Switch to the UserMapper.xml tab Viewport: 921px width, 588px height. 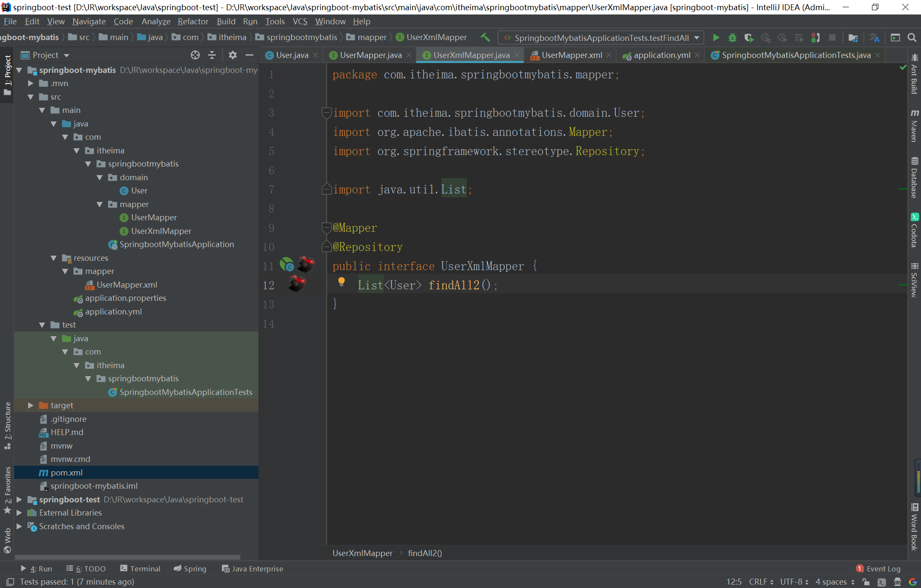click(x=572, y=55)
